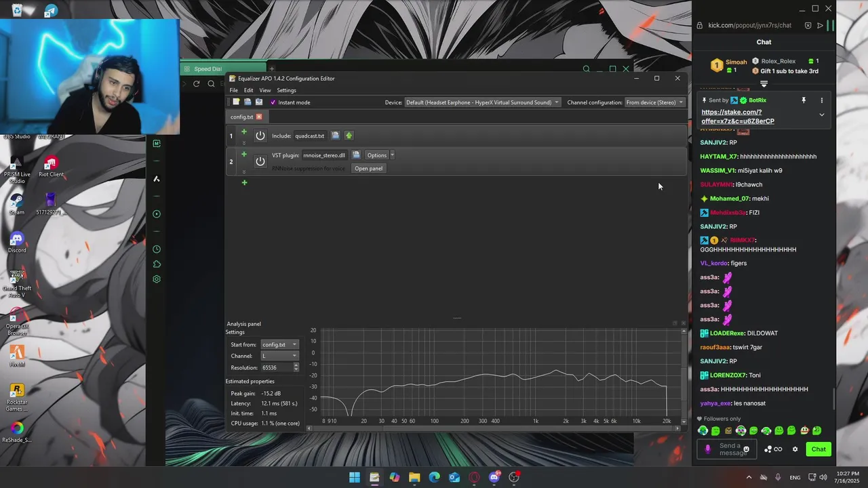Click the VST plugin Options button
The height and width of the screenshot is (488, 868).
tap(376, 155)
